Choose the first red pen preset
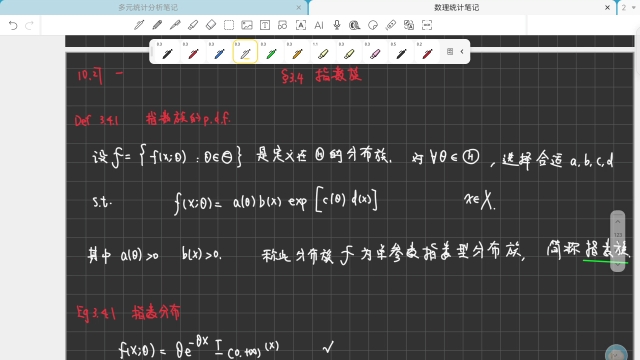The image size is (640, 360). coord(193,52)
